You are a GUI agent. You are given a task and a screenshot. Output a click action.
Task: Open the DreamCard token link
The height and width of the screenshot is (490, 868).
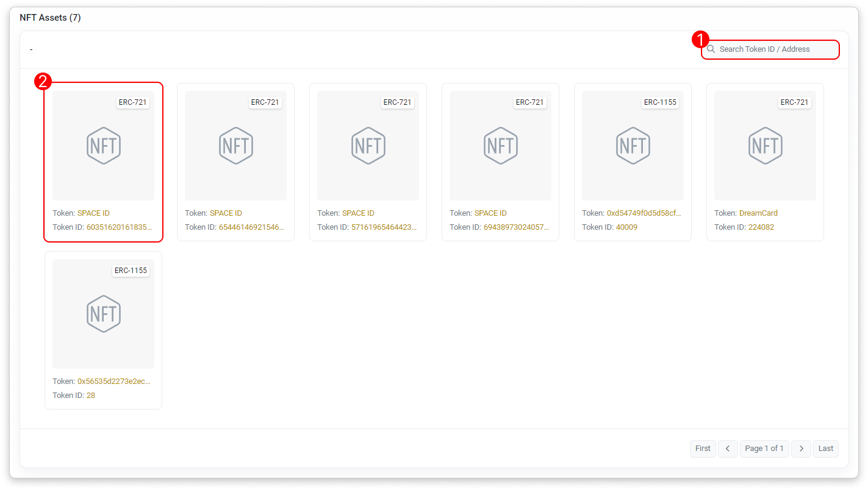click(758, 213)
